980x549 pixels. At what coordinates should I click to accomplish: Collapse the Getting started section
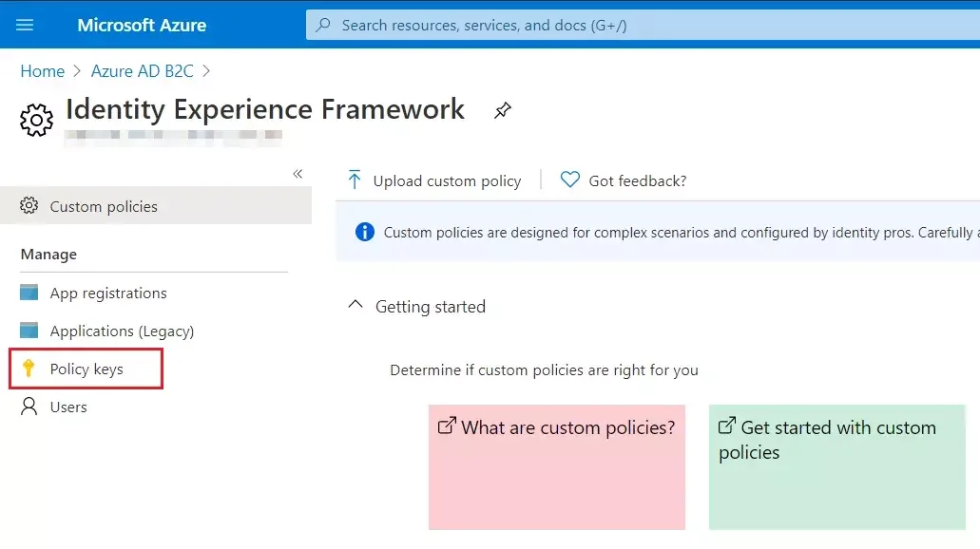coord(355,305)
